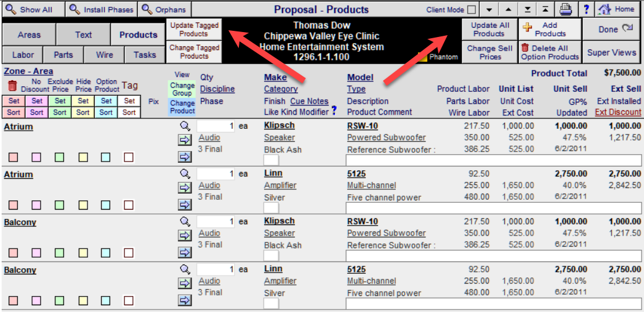Change group arrow for Atrium Klipsch row
644x312 pixels.
[185, 140]
